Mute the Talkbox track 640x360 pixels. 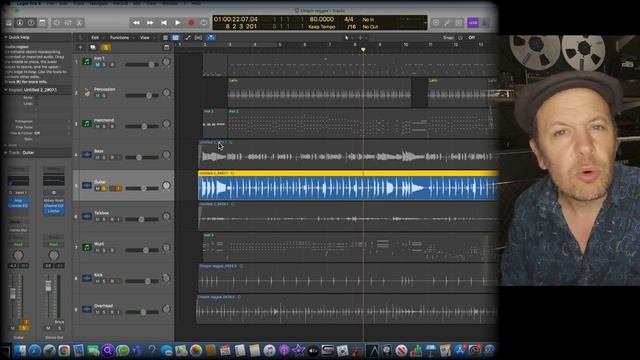(x=98, y=219)
